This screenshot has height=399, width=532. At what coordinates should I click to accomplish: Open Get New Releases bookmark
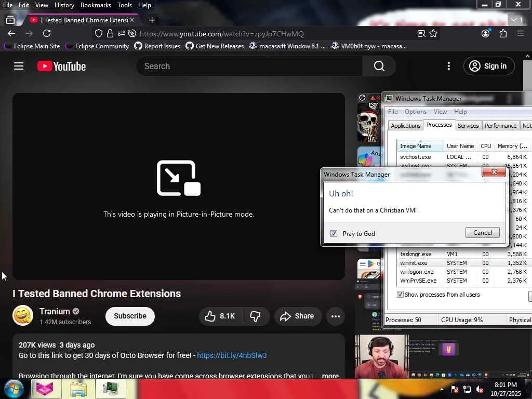tap(215, 46)
